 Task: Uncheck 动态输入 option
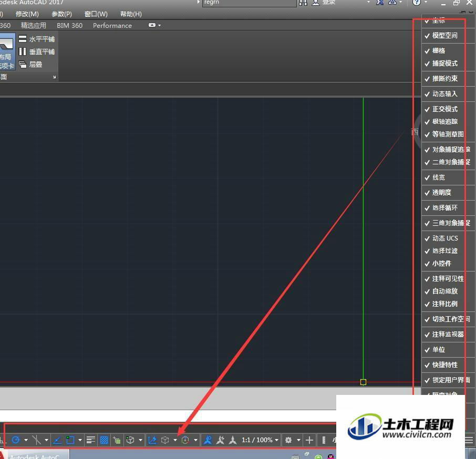click(443, 93)
